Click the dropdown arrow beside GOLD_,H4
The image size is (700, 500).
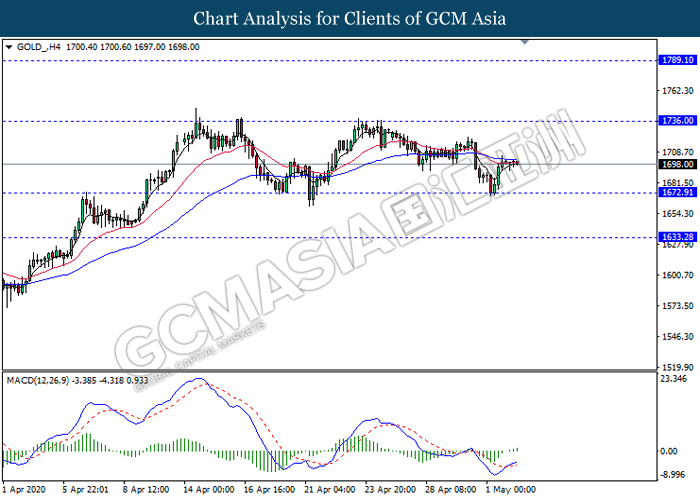9,47
